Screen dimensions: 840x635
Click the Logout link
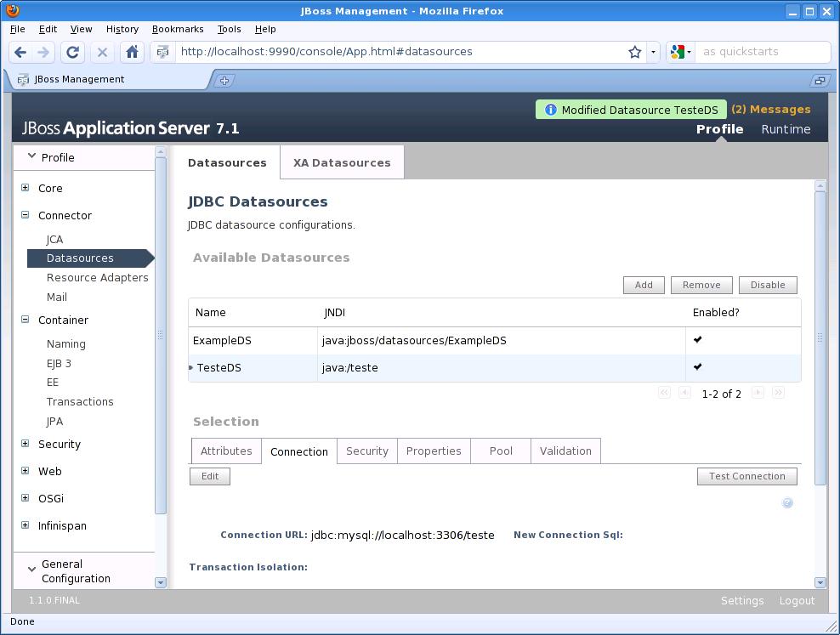[797, 601]
